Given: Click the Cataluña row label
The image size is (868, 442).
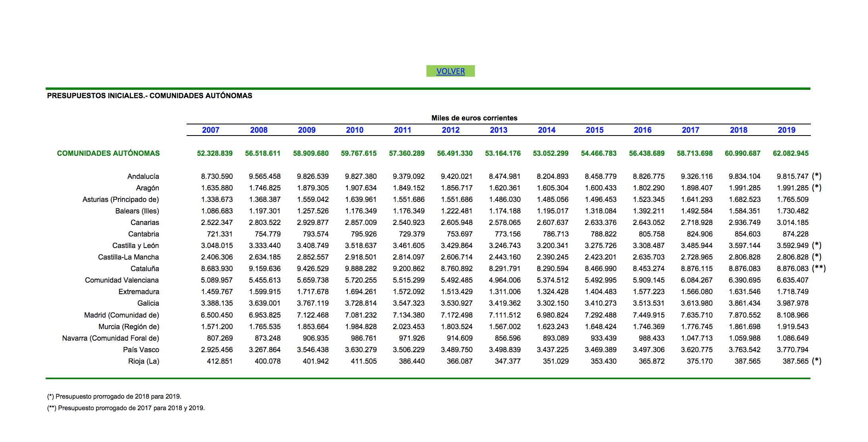Looking at the screenshot, I should [145, 269].
